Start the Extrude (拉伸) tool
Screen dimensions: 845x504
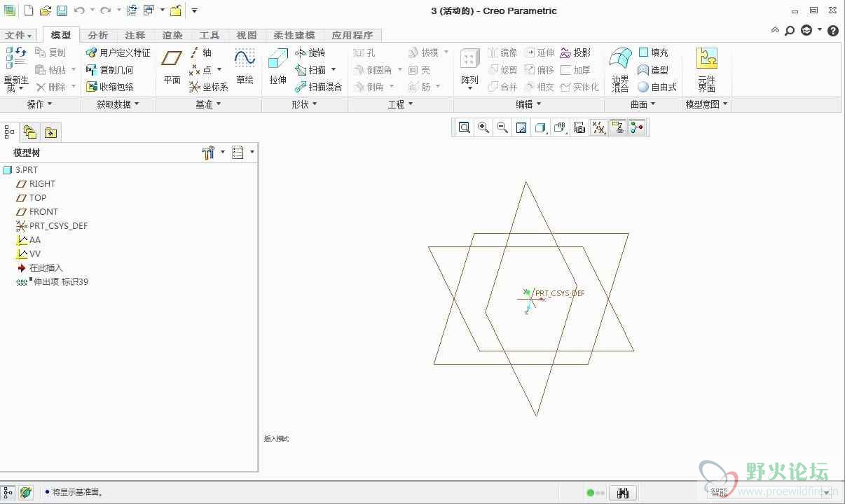click(x=278, y=68)
